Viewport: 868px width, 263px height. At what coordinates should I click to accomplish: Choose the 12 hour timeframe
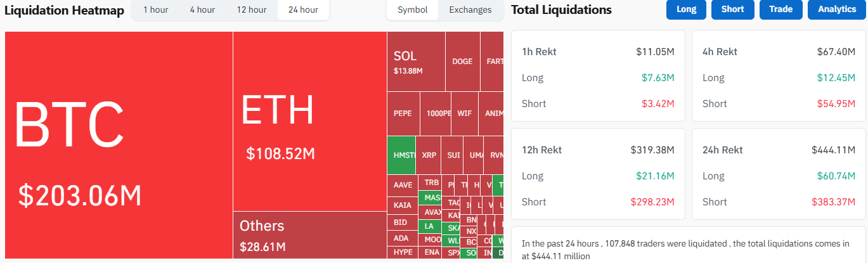pyautogui.click(x=252, y=10)
